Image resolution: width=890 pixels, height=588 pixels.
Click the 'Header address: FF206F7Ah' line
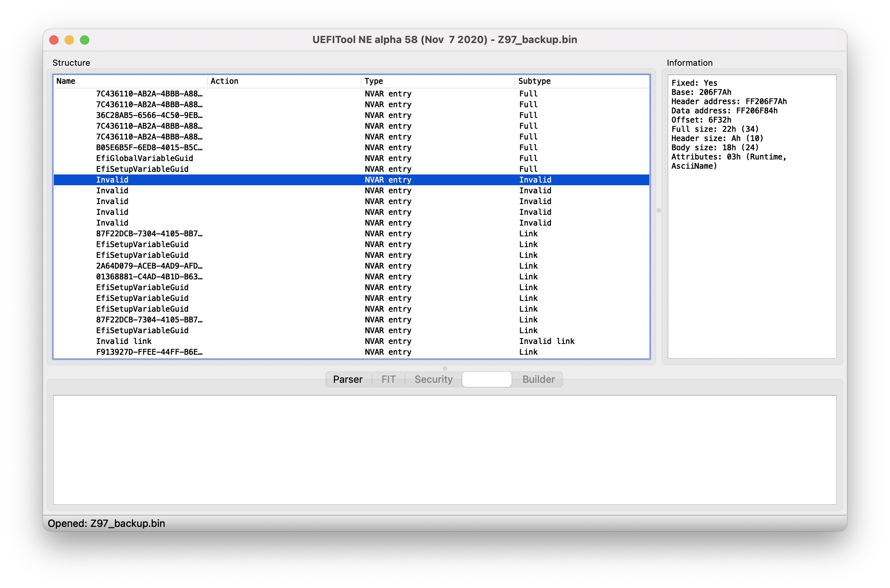point(729,101)
